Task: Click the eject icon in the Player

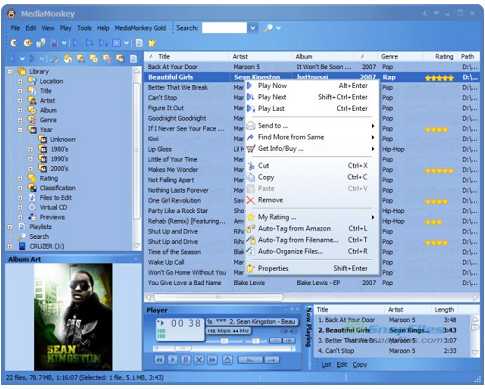Action: pos(228,360)
